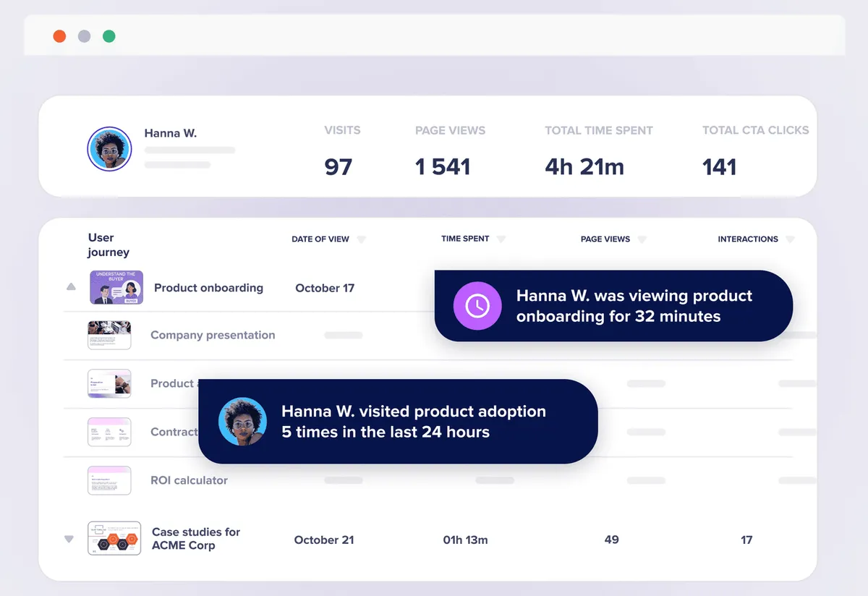Select the Company presentation journey item
Screen dimensions: 868x596
click(213, 335)
